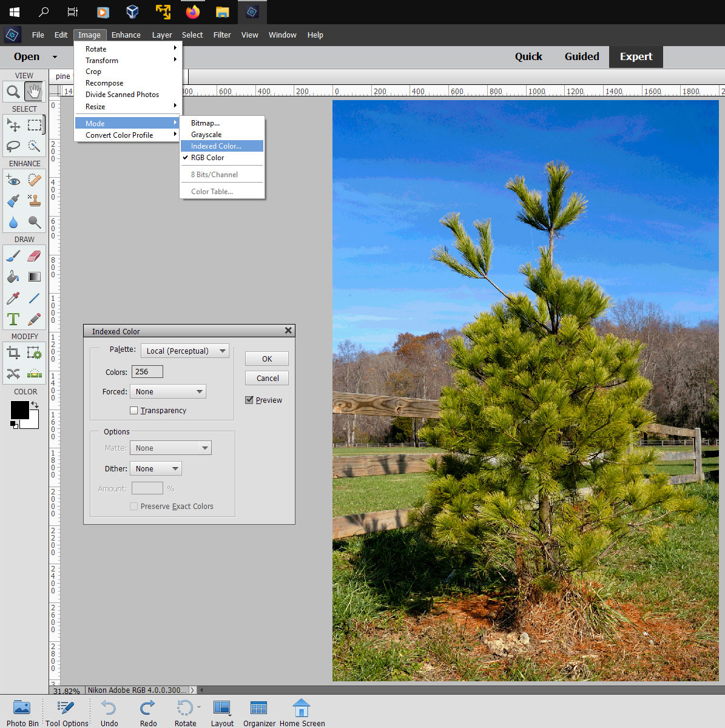This screenshot has height=728, width=725.
Task: Choose Grayscale from the Mode submenu
Action: (x=206, y=134)
